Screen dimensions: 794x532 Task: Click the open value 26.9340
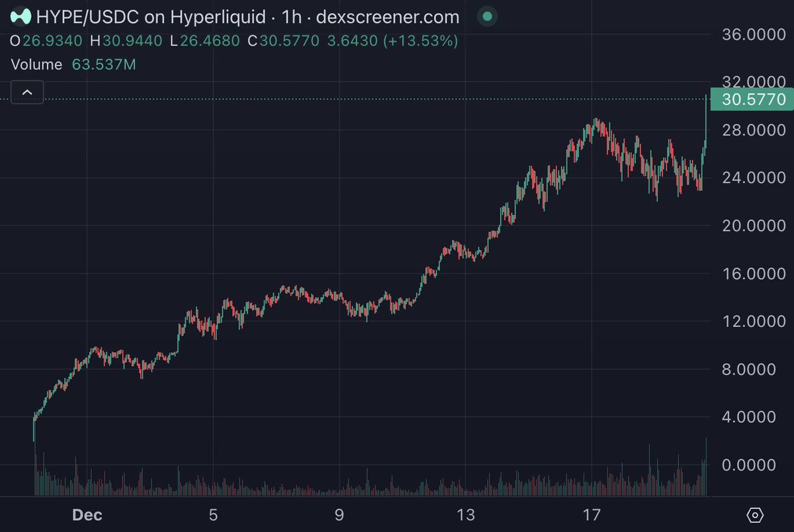tap(52, 41)
